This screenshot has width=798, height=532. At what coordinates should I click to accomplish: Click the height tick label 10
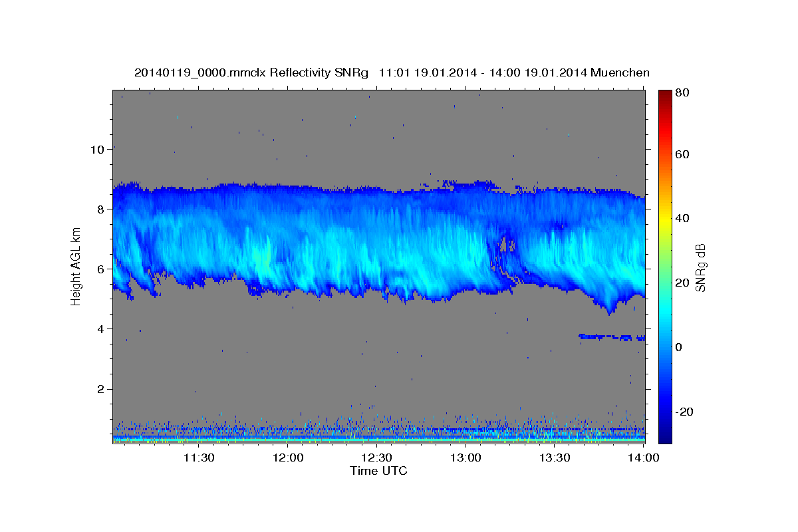tap(97, 149)
